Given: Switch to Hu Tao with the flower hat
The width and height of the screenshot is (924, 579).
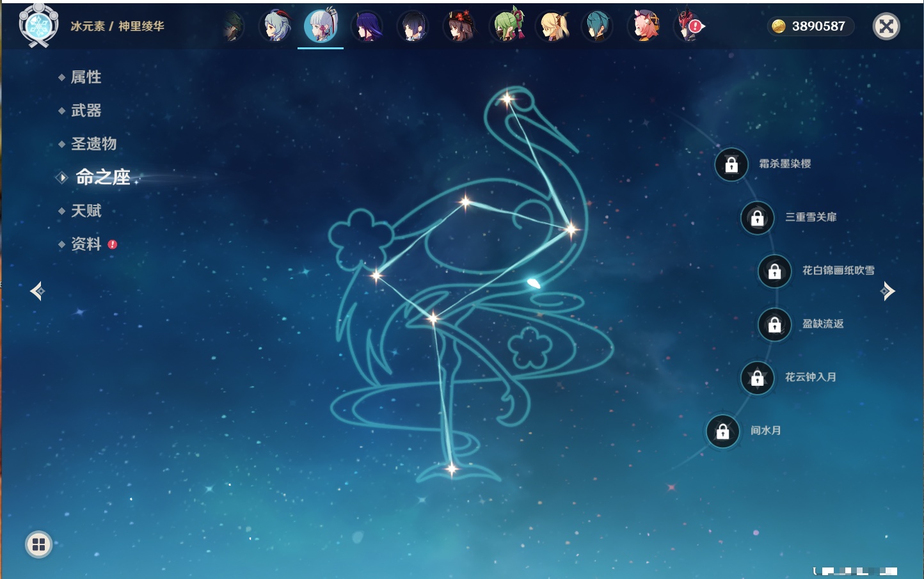Looking at the screenshot, I should click(x=459, y=26).
